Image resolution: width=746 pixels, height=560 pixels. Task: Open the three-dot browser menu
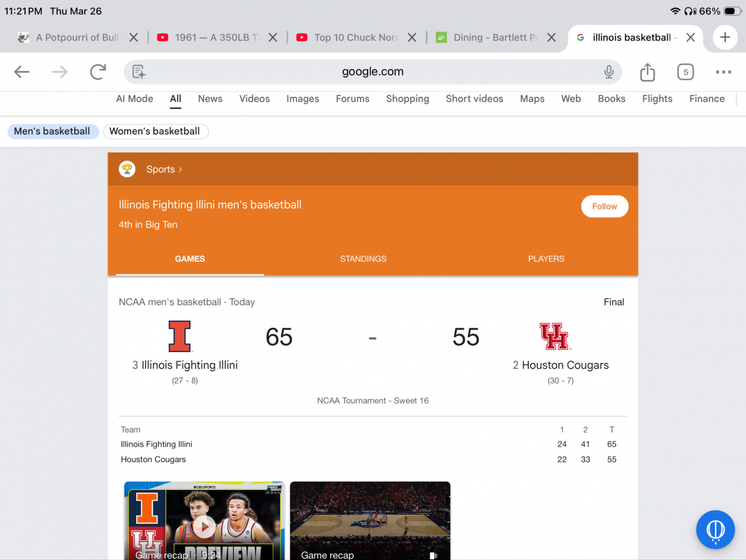point(723,72)
